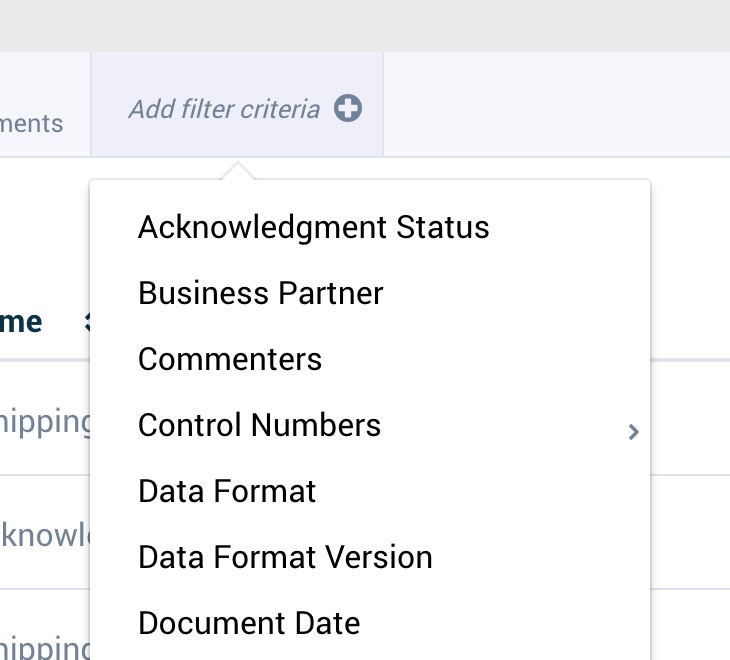This screenshot has width=730, height=660.
Task: Open the 'knowl' row entry
Action: pos(45,535)
